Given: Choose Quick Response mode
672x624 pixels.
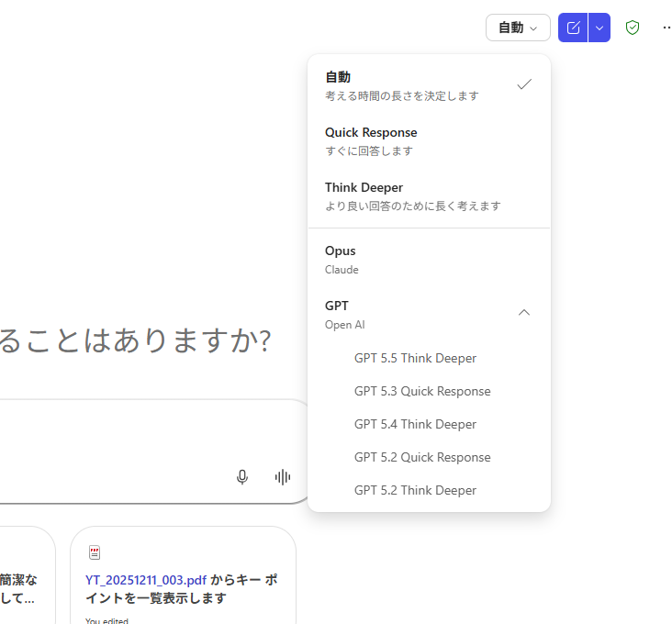Looking at the screenshot, I should click(x=429, y=141).
